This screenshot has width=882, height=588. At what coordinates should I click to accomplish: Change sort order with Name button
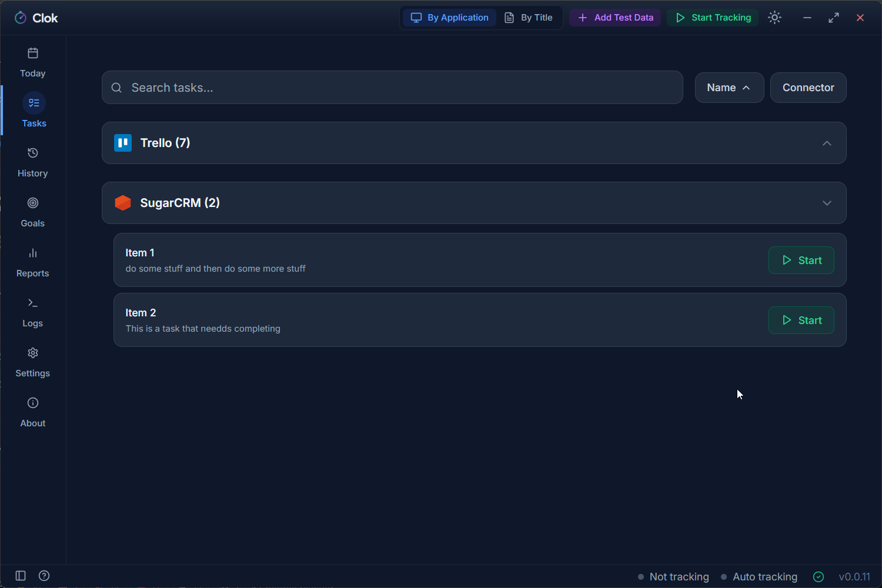pyautogui.click(x=729, y=88)
